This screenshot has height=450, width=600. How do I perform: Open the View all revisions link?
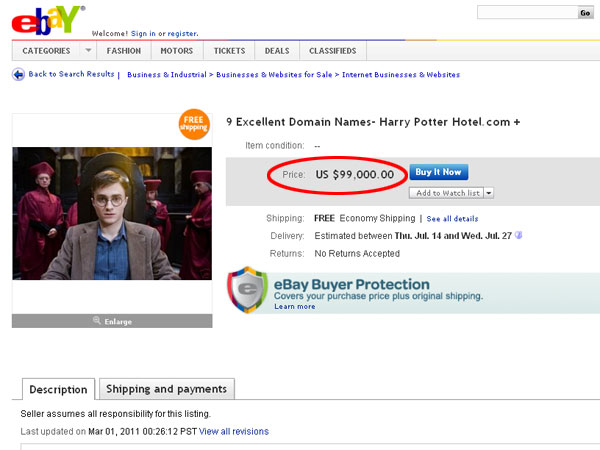pos(234,432)
